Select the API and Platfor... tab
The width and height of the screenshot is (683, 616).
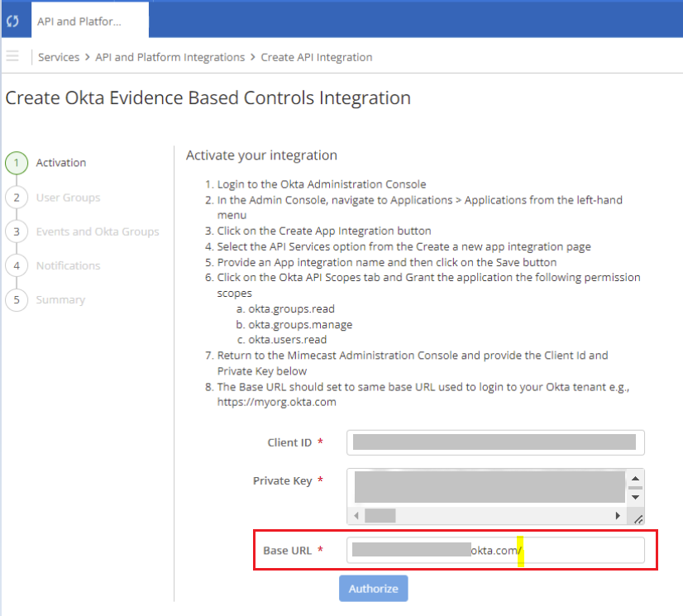tap(79, 21)
